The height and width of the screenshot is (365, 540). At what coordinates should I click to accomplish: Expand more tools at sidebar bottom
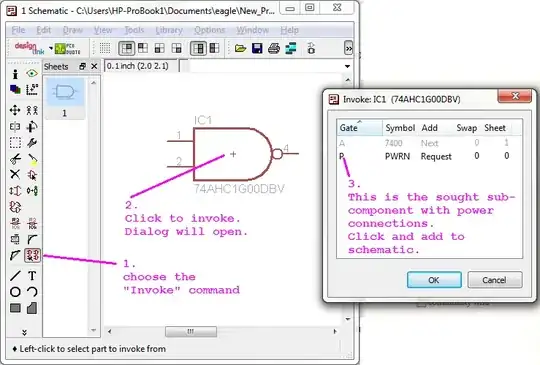click(x=24, y=332)
